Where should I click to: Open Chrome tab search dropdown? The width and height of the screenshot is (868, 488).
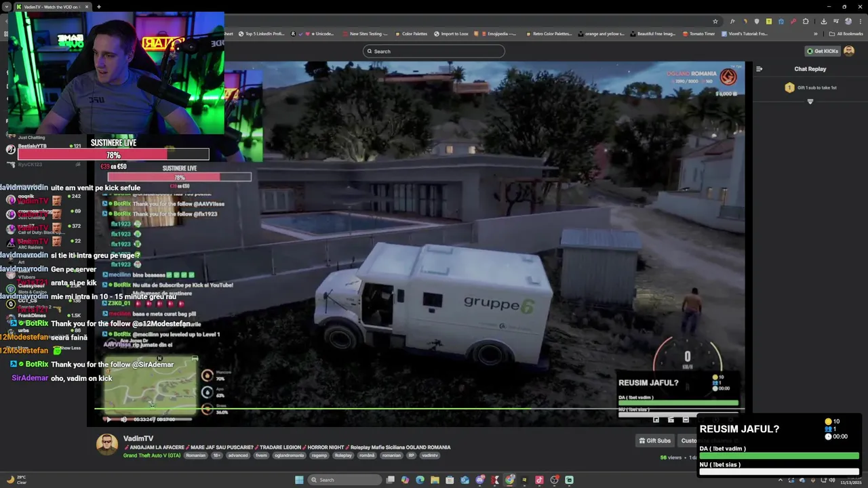point(6,7)
